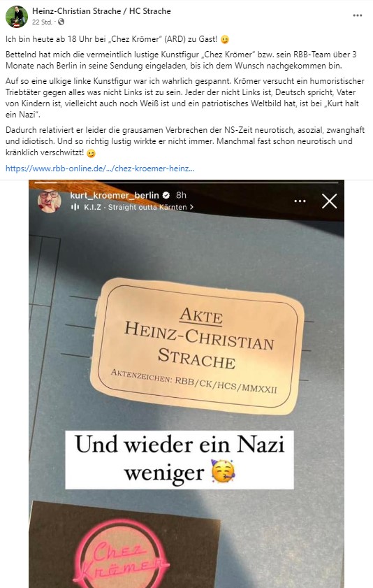373x588 pixels.
Task: Open kurt_kroemer_berlin username
Action: [115, 195]
